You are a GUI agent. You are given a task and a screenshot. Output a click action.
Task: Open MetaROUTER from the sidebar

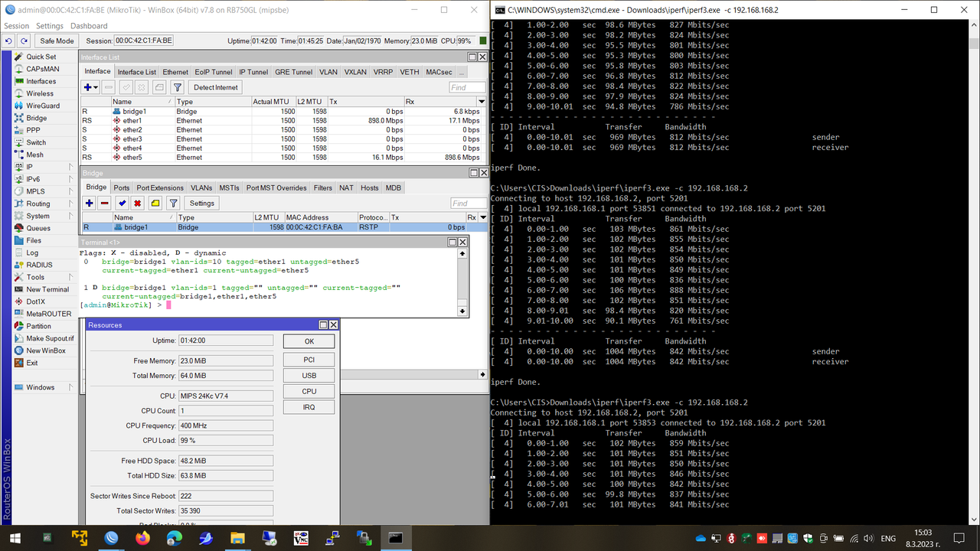coord(48,314)
